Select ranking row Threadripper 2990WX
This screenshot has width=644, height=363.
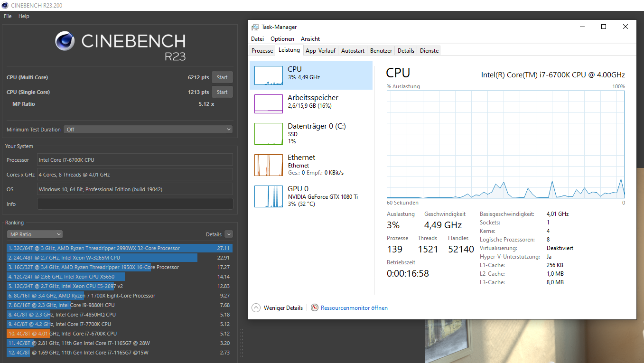pyautogui.click(x=120, y=248)
